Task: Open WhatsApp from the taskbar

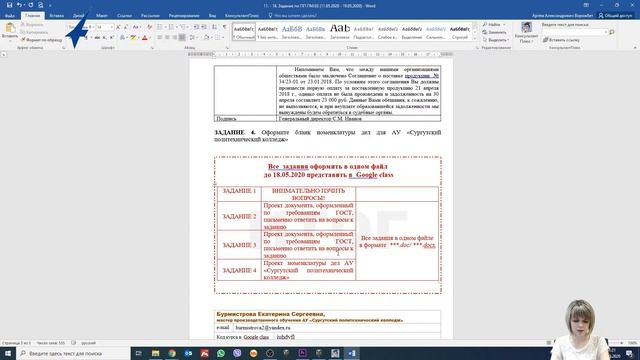Action: [x=221, y=353]
